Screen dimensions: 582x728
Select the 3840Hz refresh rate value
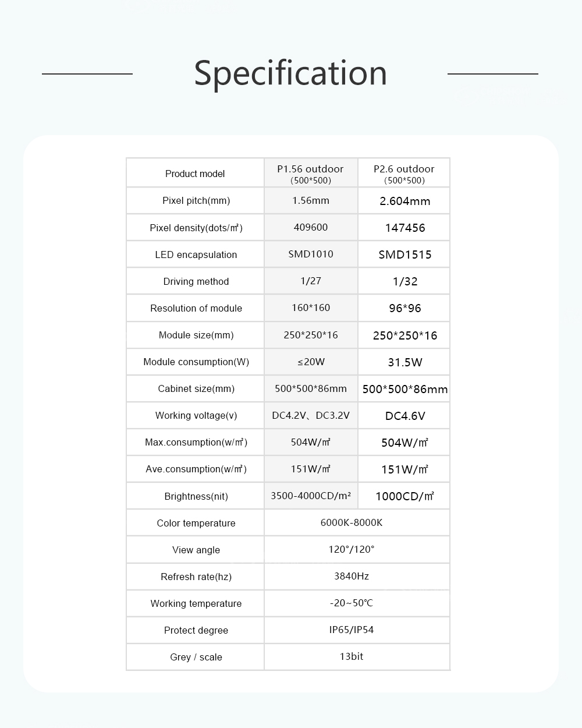tap(352, 576)
